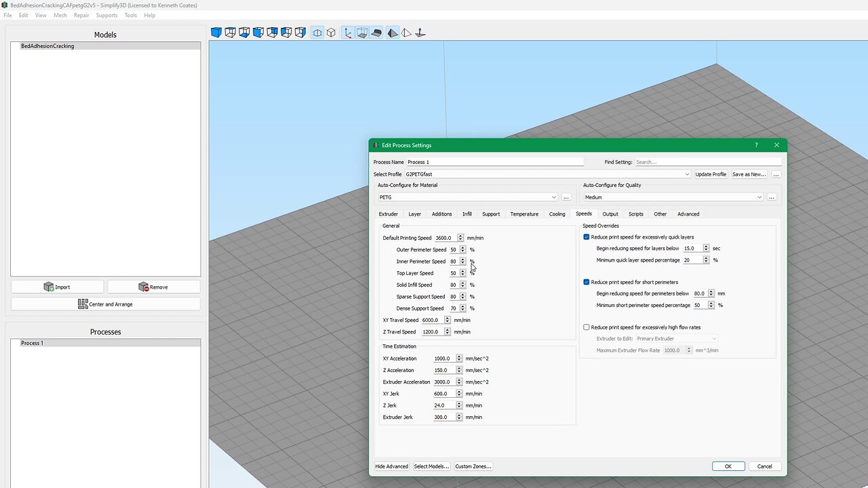This screenshot has height=488, width=868.
Task: Click Default Printing Speed spinner arrows
Action: (460, 238)
